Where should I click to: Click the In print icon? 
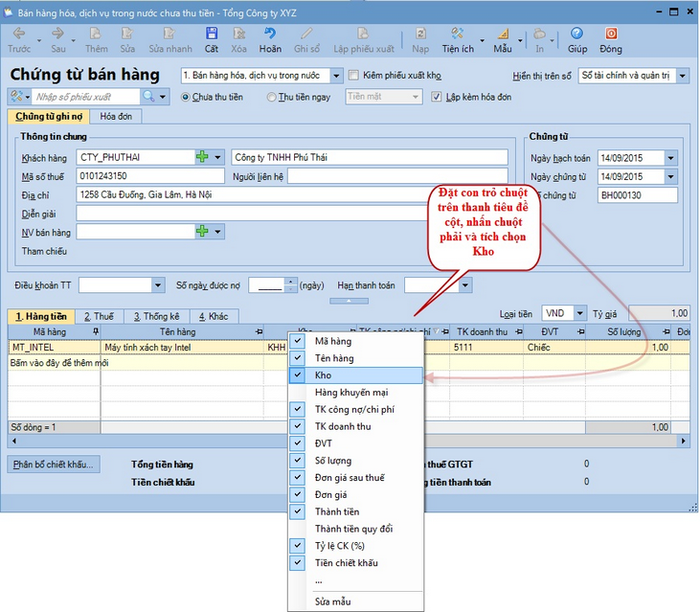(540, 34)
